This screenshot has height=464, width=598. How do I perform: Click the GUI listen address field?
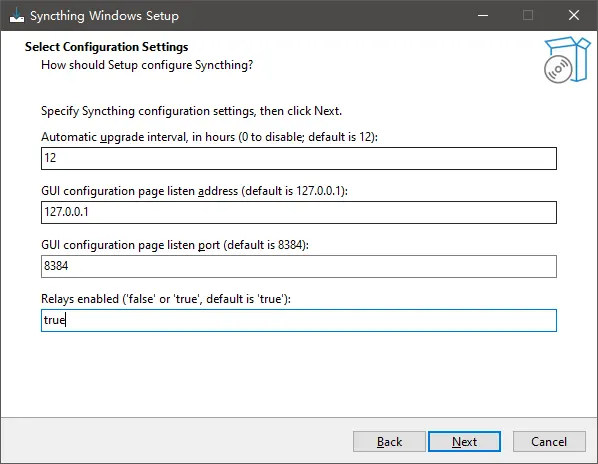pos(299,212)
